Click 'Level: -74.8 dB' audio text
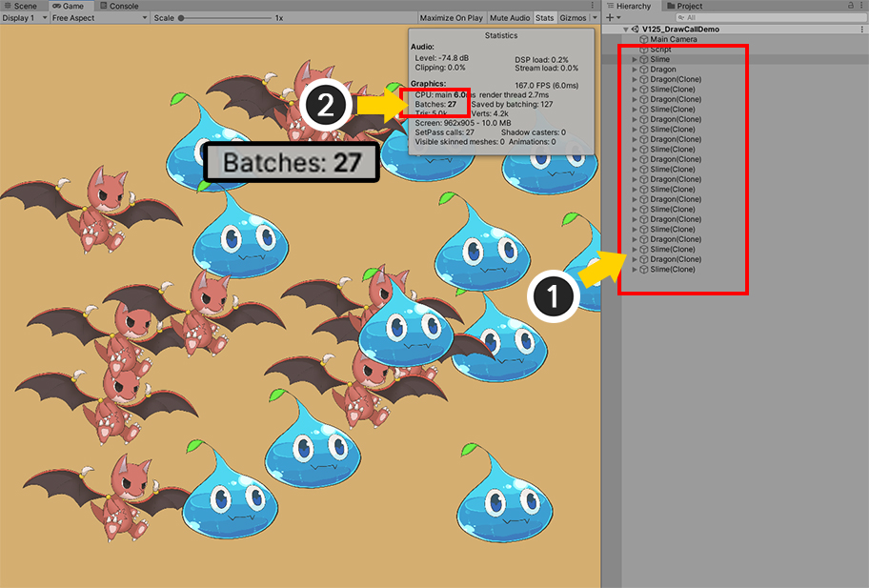The height and width of the screenshot is (588, 869). click(x=442, y=57)
